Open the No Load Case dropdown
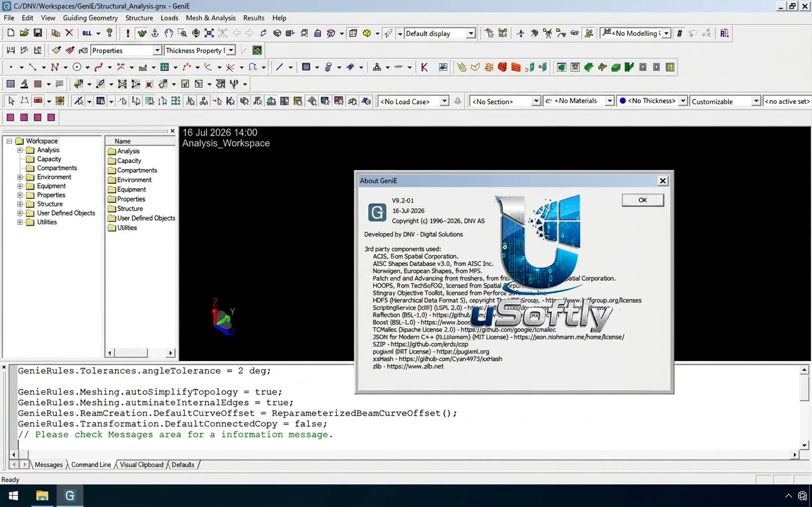 (x=413, y=101)
